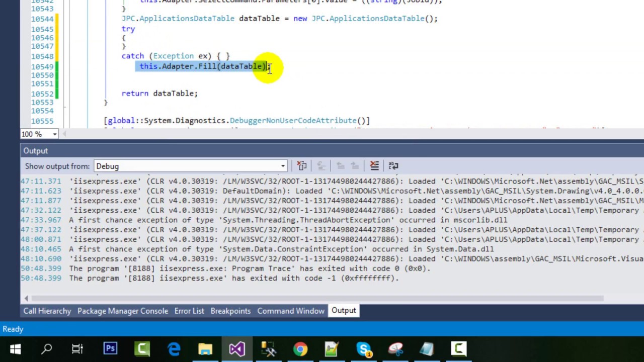The image size is (644, 362).
Task: Collapse the code block at line 10554
Action: (x=64, y=107)
